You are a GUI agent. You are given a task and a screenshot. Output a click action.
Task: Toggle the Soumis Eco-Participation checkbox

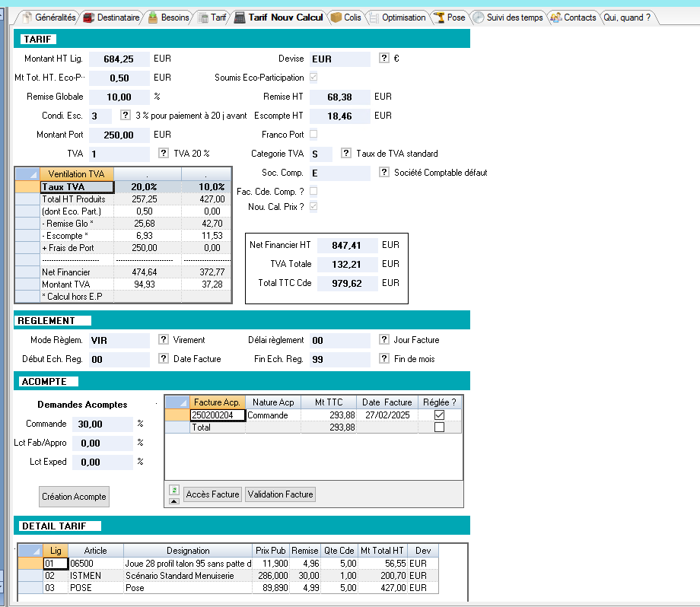pos(314,78)
